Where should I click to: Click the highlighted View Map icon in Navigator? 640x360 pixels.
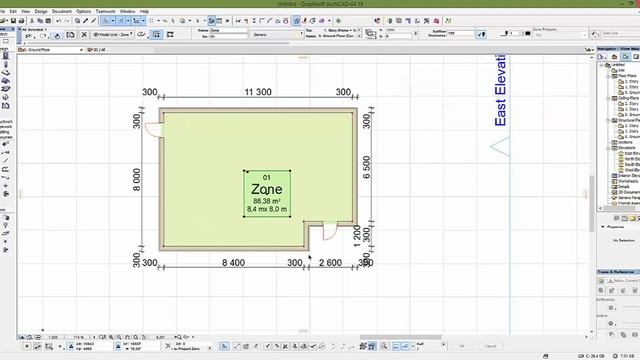click(625, 57)
